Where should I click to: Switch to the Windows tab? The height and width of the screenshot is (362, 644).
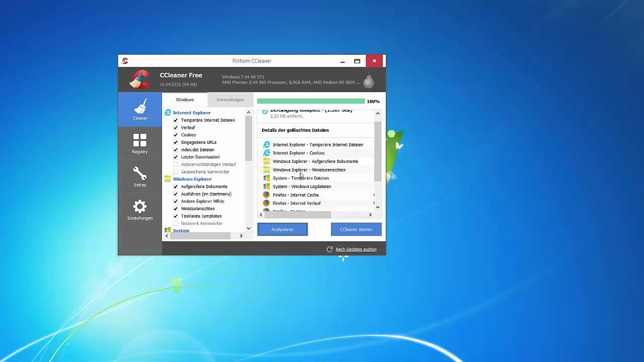[185, 100]
